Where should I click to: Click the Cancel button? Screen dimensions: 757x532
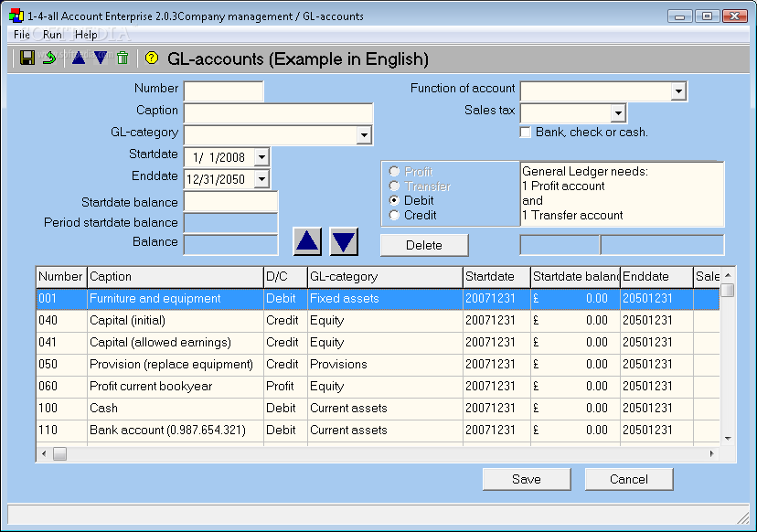pyautogui.click(x=628, y=479)
